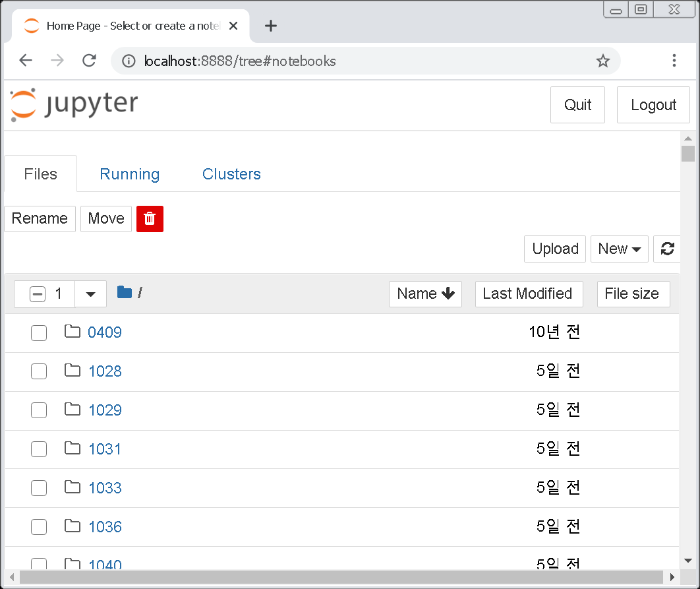Tick the checkbox for folder 1033
This screenshot has width=700, height=589.
pos(39,488)
